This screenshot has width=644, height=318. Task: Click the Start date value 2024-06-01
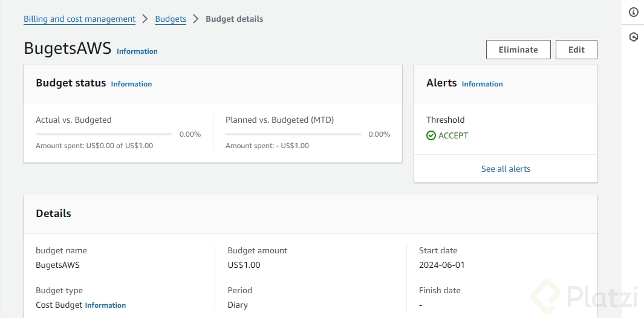[x=441, y=265]
